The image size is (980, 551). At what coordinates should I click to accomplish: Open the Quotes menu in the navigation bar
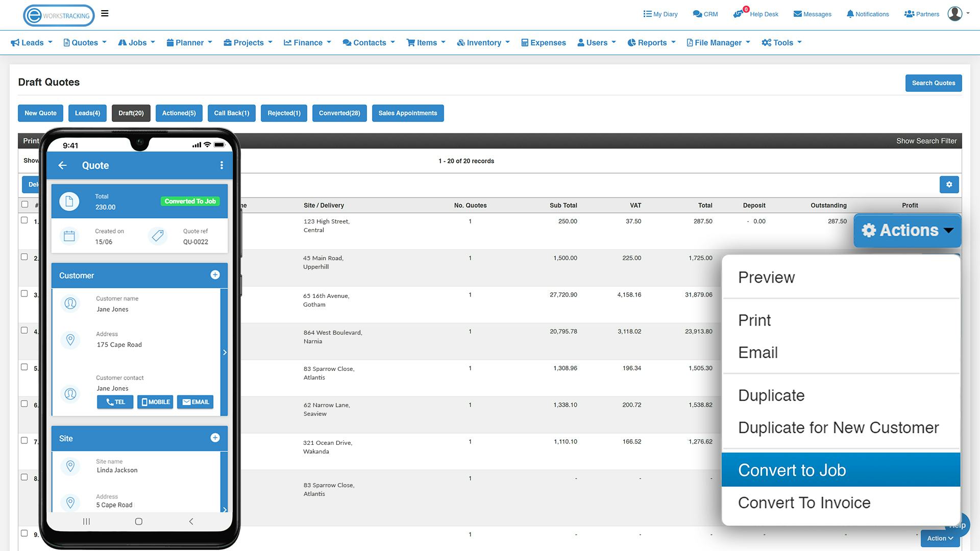coord(84,42)
